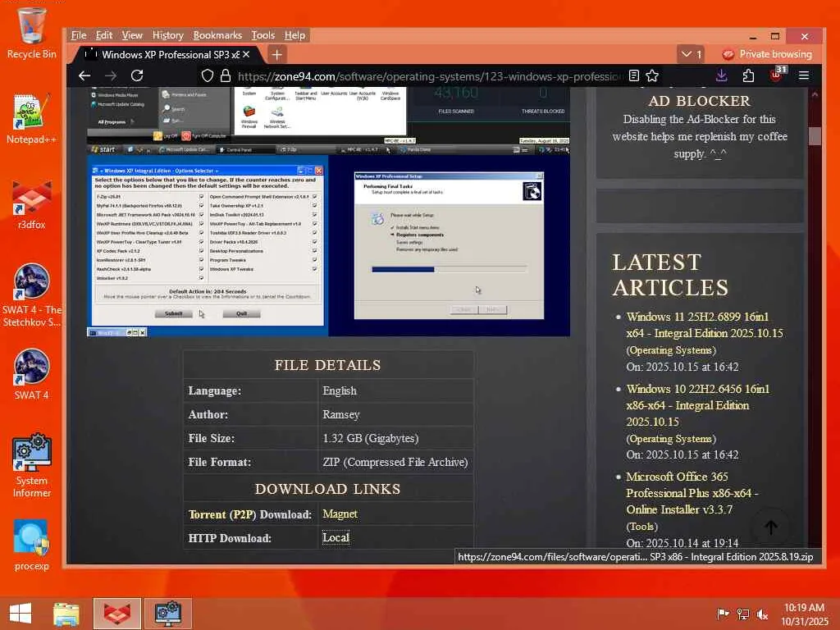Click the Local HTTP download link

pyautogui.click(x=336, y=537)
